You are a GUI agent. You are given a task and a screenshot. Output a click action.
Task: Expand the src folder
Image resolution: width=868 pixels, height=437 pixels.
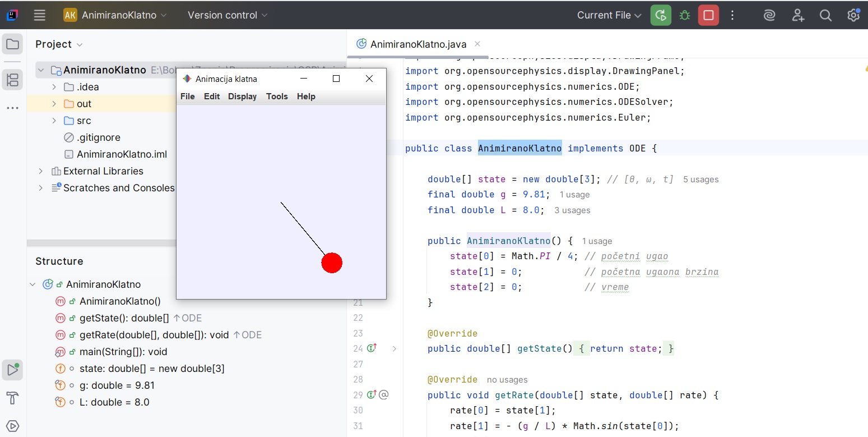click(x=54, y=121)
